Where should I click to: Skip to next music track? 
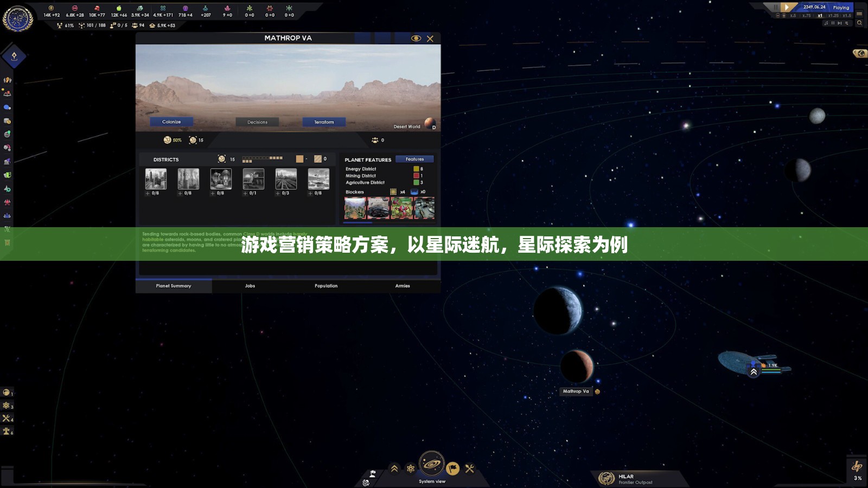point(840,23)
